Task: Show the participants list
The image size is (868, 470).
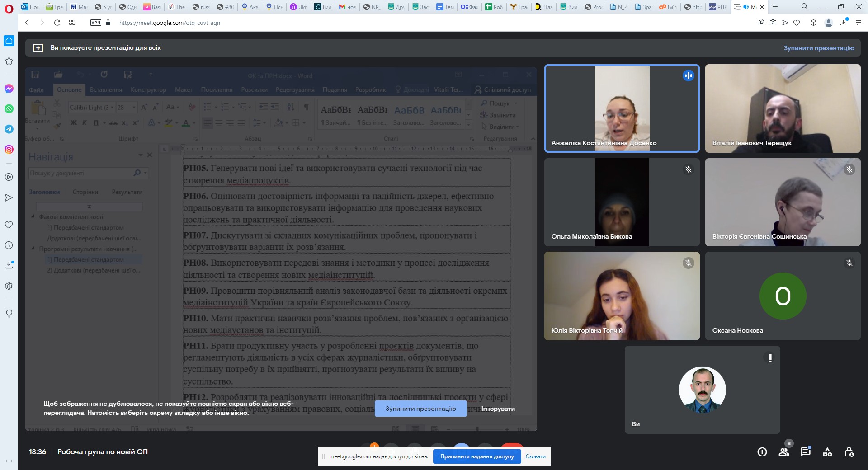Action: pyautogui.click(x=784, y=452)
